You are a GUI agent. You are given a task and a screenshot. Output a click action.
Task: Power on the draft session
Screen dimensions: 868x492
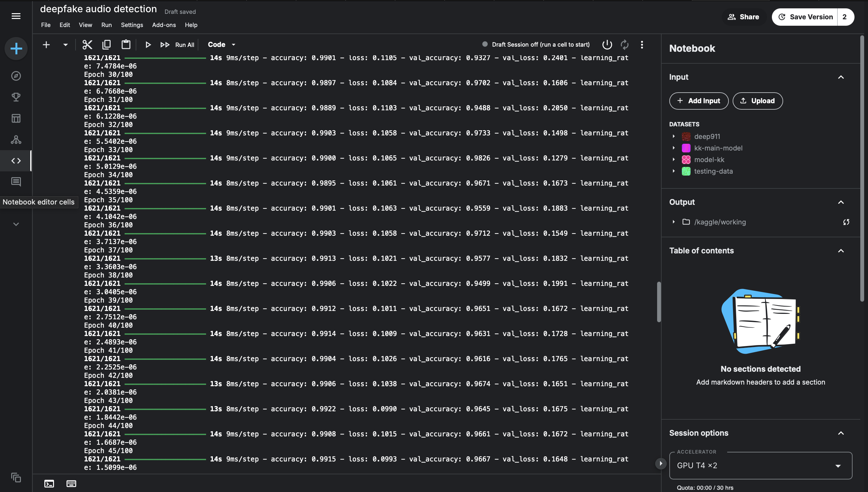point(606,44)
